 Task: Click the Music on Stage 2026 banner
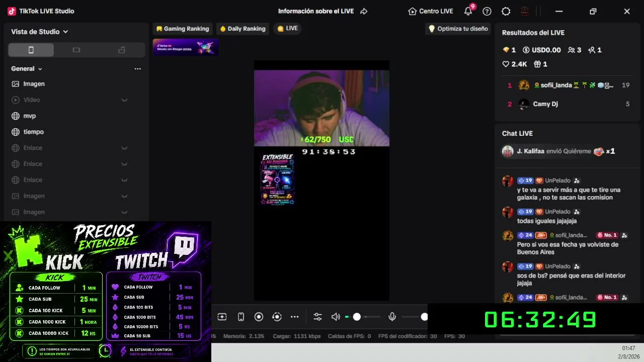coord(186,47)
